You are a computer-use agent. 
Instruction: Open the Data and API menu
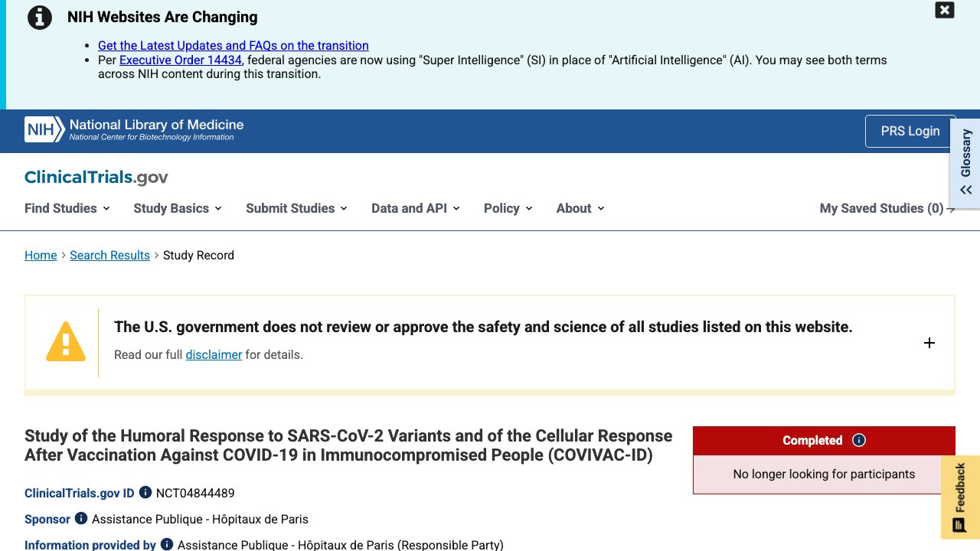click(415, 208)
